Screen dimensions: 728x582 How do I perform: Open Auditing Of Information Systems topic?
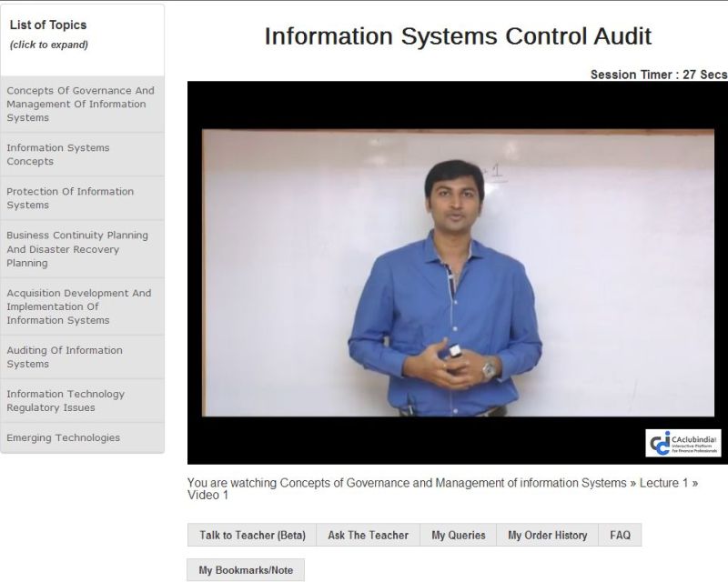(x=82, y=357)
